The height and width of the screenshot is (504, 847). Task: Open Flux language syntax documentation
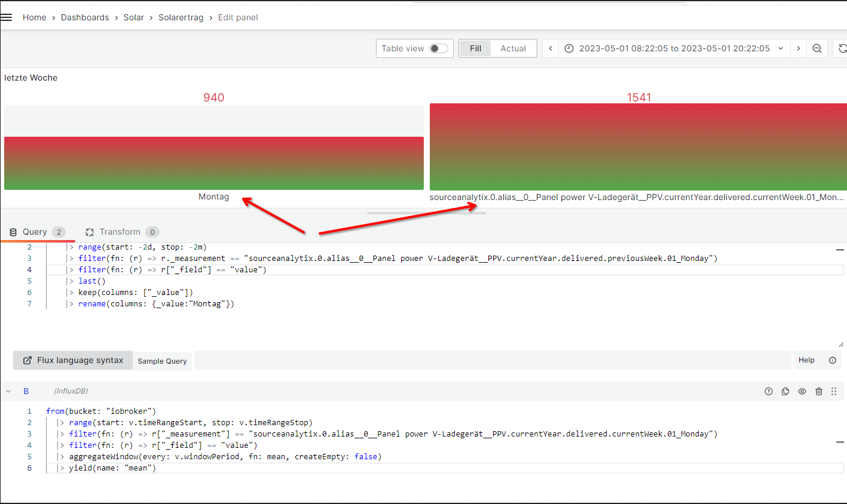point(73,360)
